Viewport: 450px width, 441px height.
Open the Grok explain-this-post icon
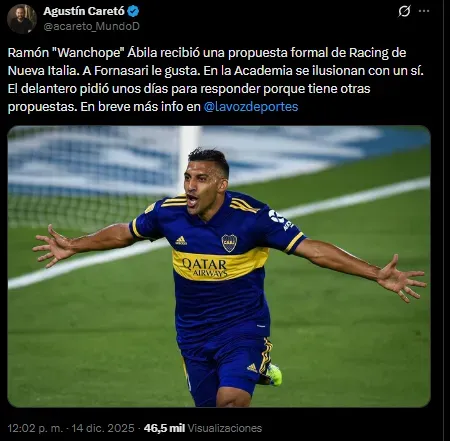(404, 11)
